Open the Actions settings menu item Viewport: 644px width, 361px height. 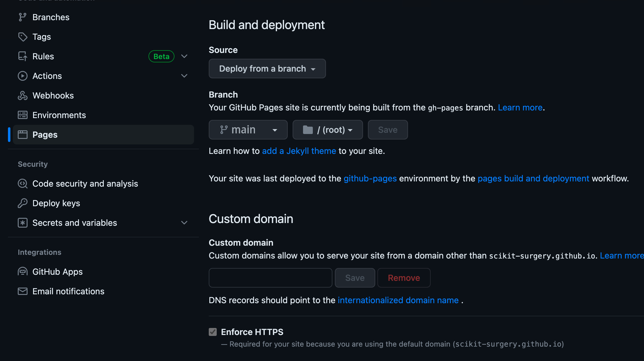click(47, 76)
